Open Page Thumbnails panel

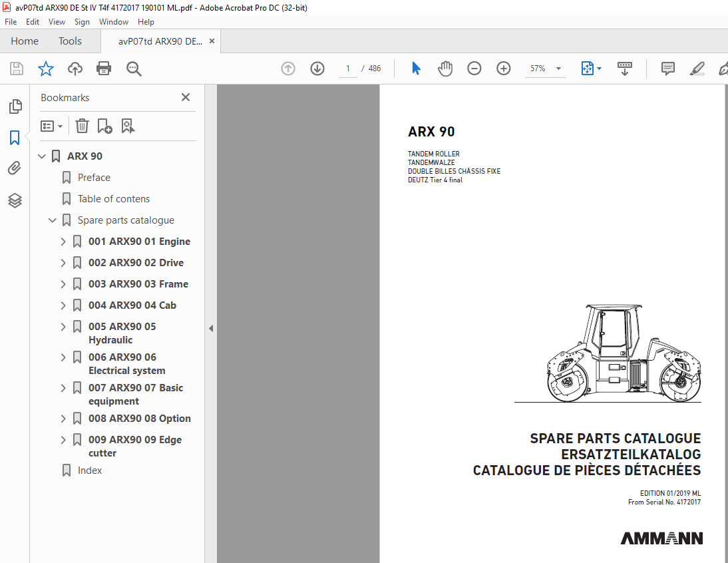pos(15,106)
